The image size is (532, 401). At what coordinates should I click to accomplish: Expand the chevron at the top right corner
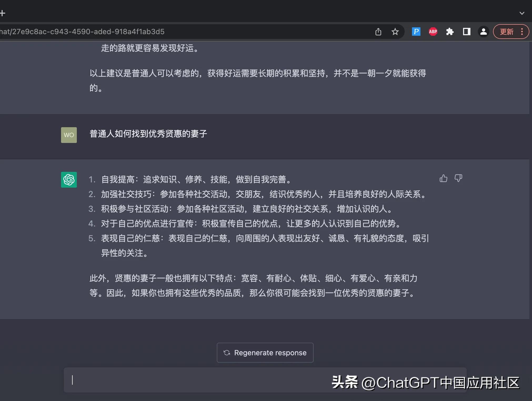pos(522,13)
